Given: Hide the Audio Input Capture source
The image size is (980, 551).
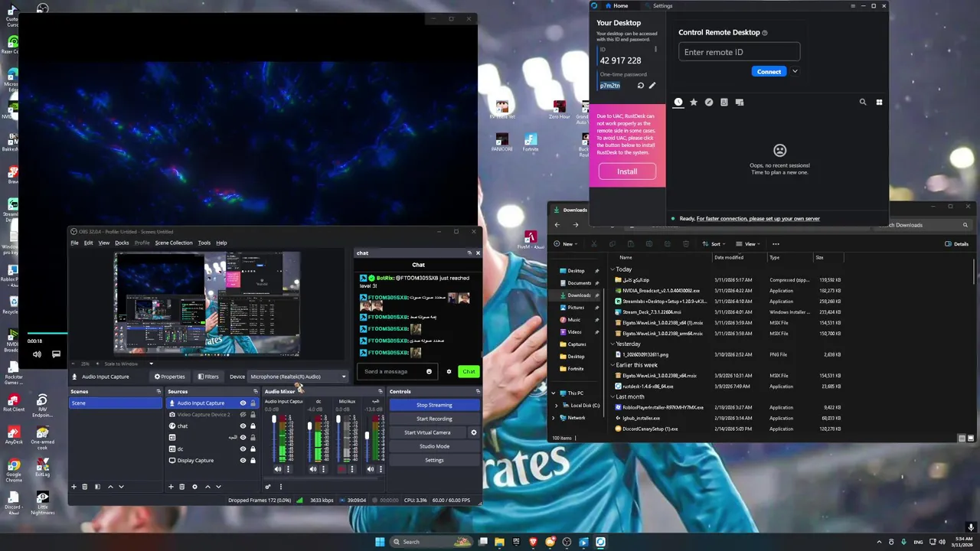Looking at the screenshot, I should point(243,403).
